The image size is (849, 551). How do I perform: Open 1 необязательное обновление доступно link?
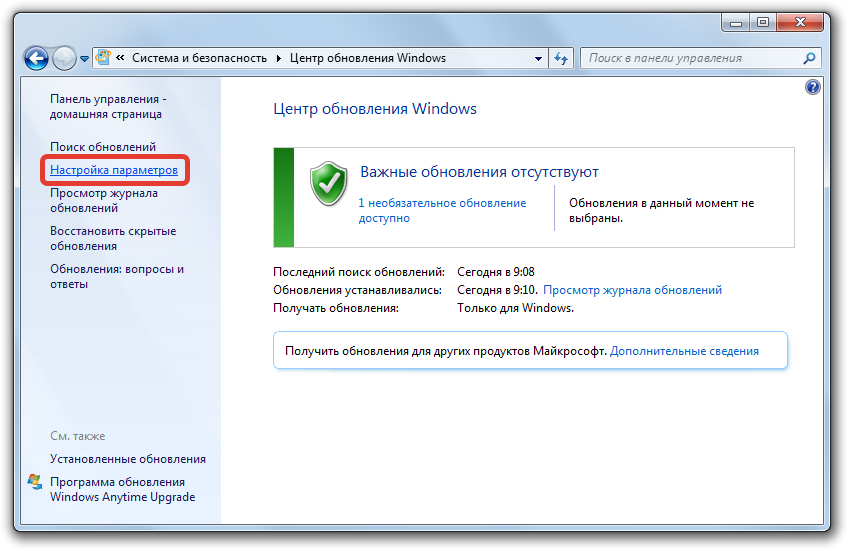coord(442,211)
